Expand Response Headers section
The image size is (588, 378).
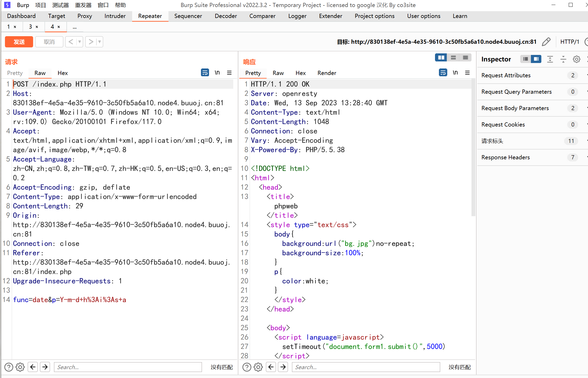pyautogui.click(x=533, y=157)
